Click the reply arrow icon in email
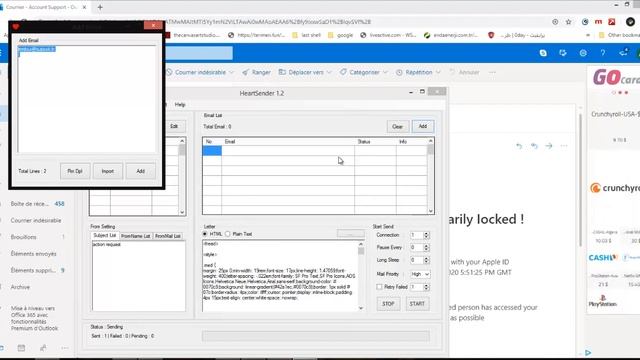 [x=519, y=146]
